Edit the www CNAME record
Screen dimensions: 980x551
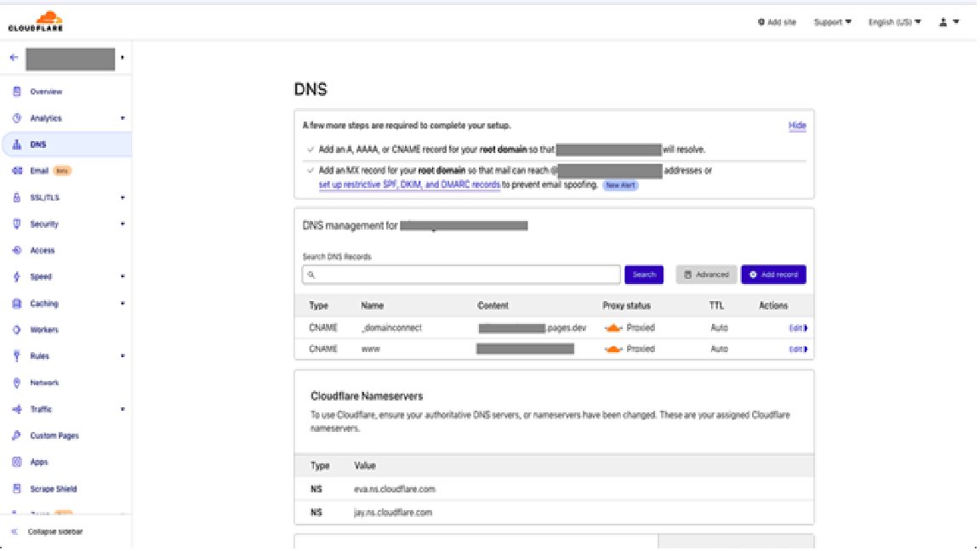click(798, 349)
